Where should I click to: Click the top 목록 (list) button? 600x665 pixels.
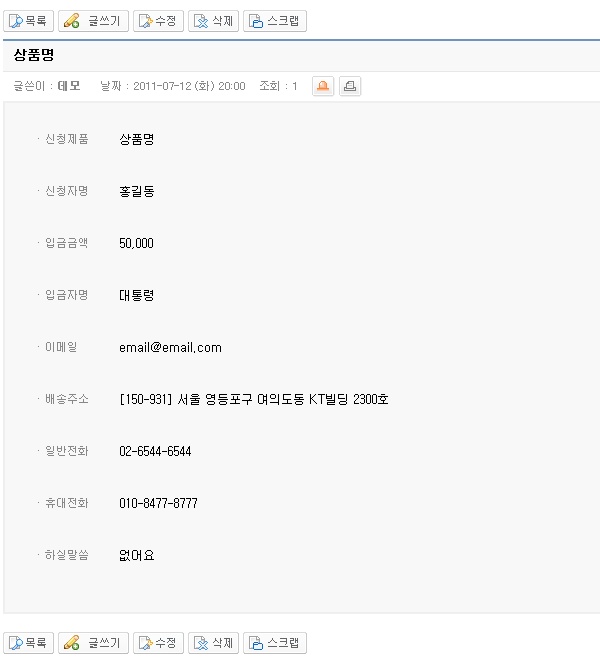28,20
